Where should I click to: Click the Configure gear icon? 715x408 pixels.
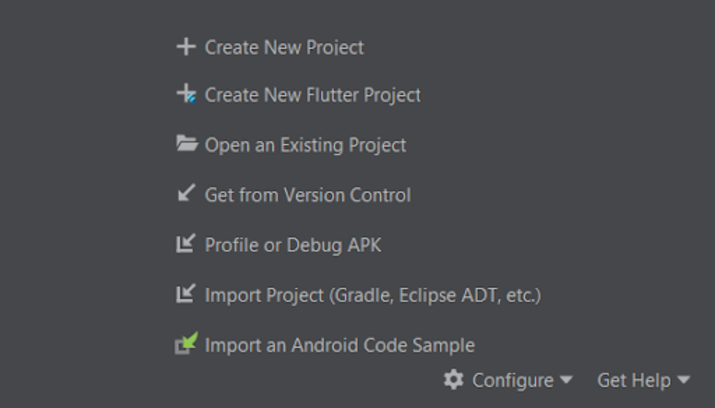click(x=454, y=380)
